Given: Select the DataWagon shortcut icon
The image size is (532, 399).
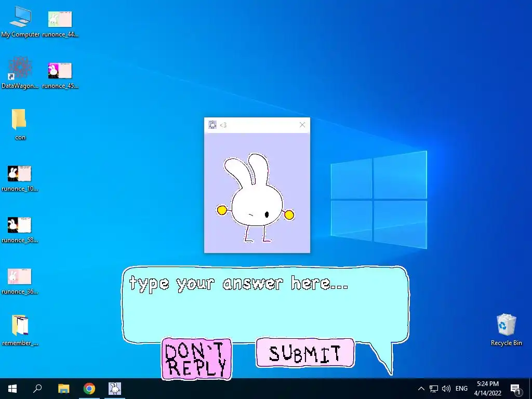Looking at the screenshot, I should tap(20, 73).
